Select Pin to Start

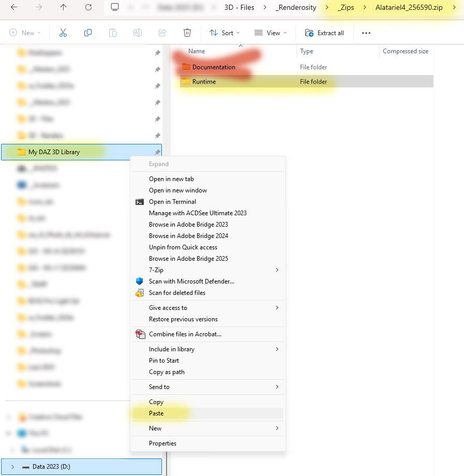coord(207,361)
